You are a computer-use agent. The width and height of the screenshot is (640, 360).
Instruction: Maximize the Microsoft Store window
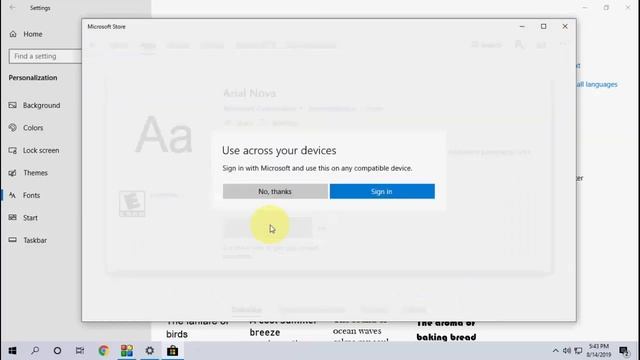(544, 27)
